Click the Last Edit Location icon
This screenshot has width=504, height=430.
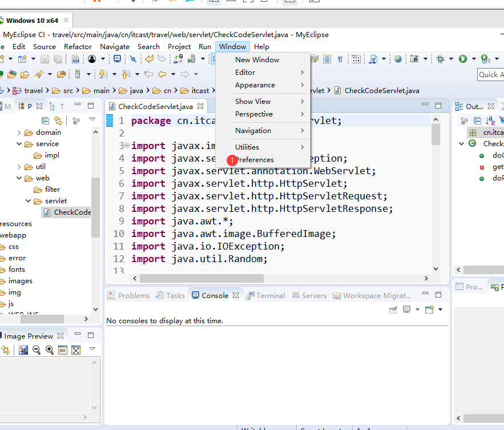coord(148,74)
